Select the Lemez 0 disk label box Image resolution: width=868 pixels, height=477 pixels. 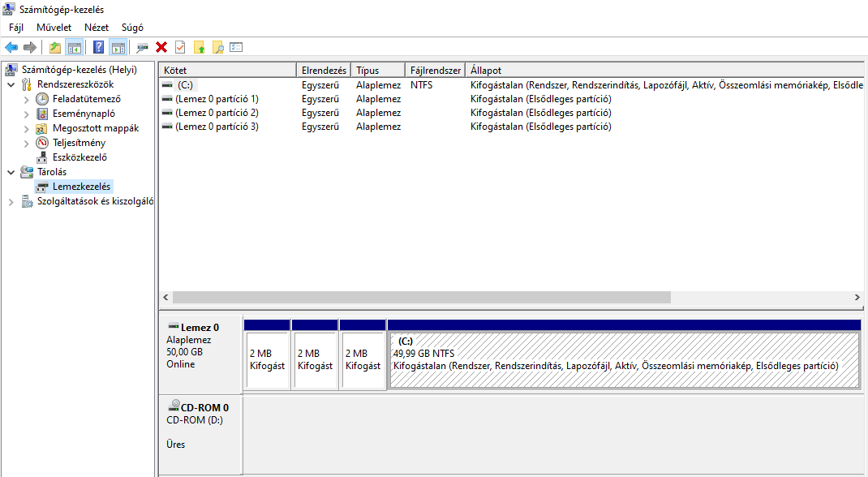coord(201,354)
